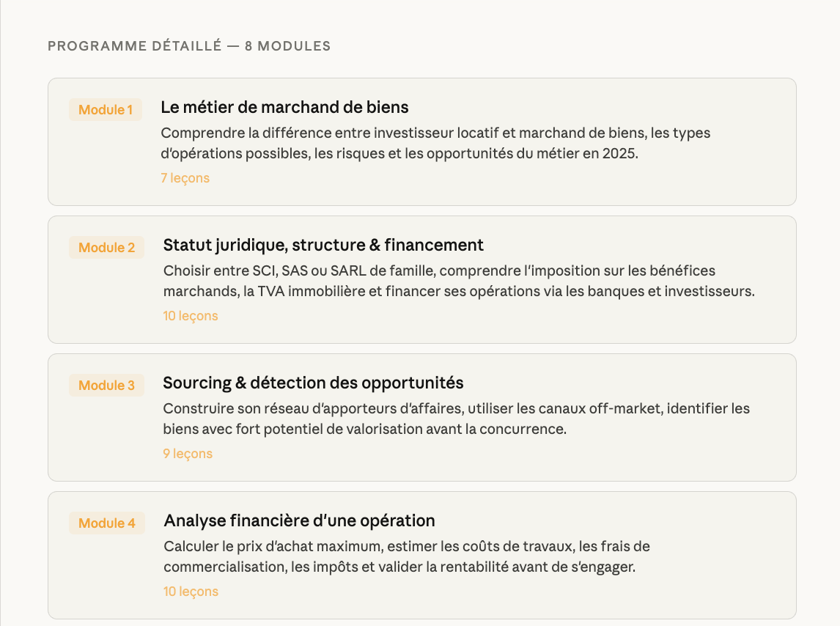Select the Module 2 badge
This screenshot has width=840, height=626.
107,248
